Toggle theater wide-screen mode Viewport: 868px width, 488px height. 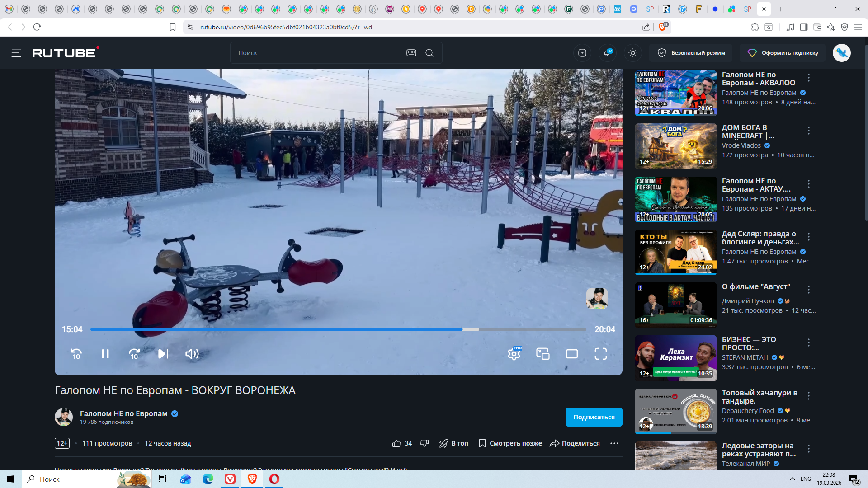pyautogui.click(x=572, y=354)
